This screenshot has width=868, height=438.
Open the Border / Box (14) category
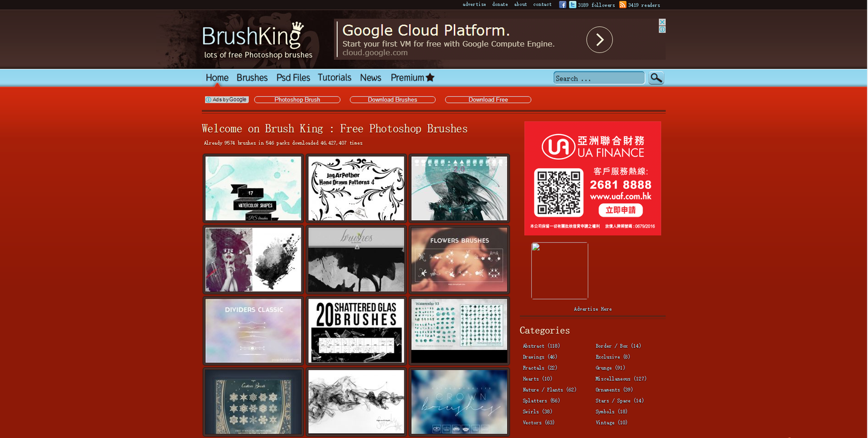(618, 346)
